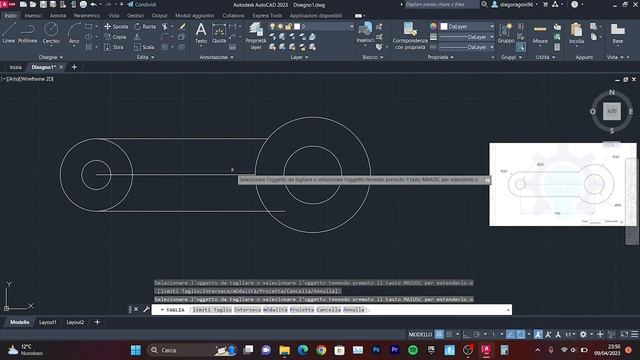
Task: Click the ViewCube ALTO face
Action: point(611,111)
